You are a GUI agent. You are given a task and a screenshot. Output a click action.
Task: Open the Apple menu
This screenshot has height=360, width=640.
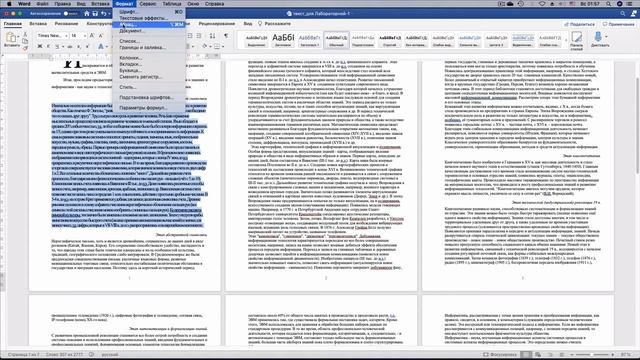coord(9,4)
